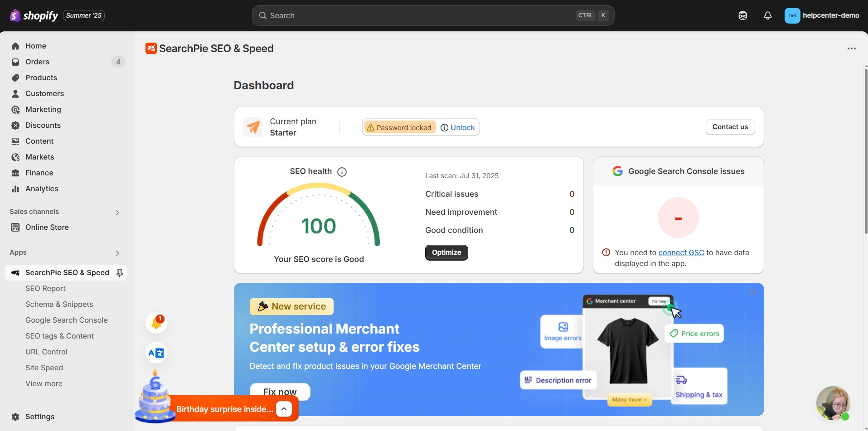Screen dimensions: 868x431
Task: Collapse the Birthday surprise banner
Action: pos(284,408)
